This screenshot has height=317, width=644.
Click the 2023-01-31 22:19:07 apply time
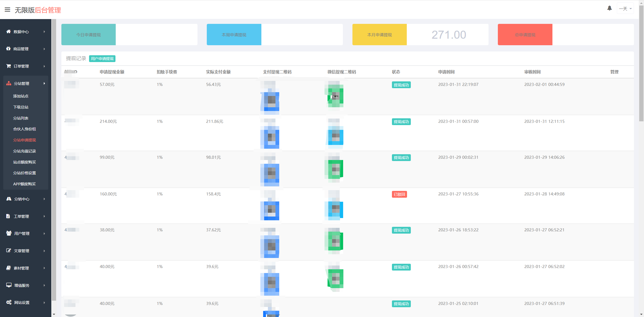click(x=458, y=84)
